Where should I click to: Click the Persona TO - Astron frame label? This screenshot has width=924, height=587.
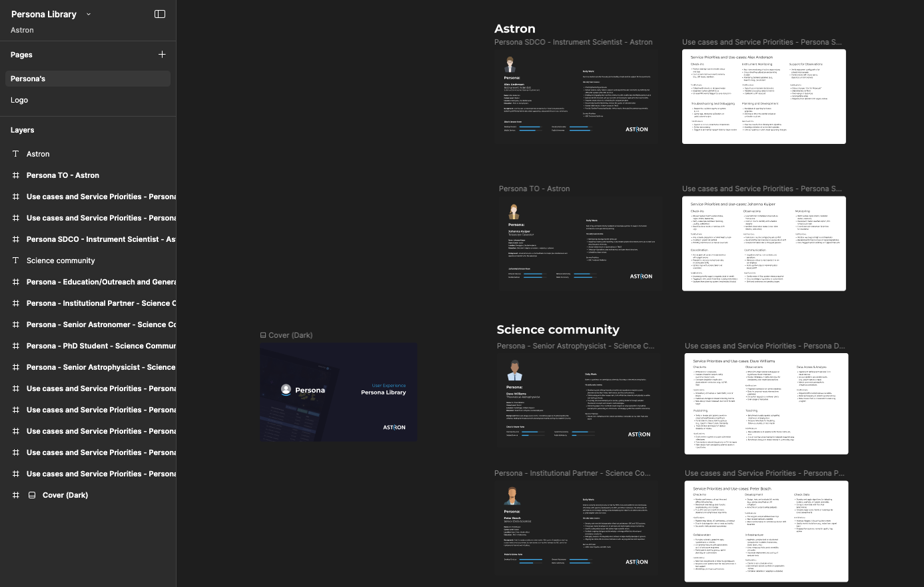coord(534,189)
